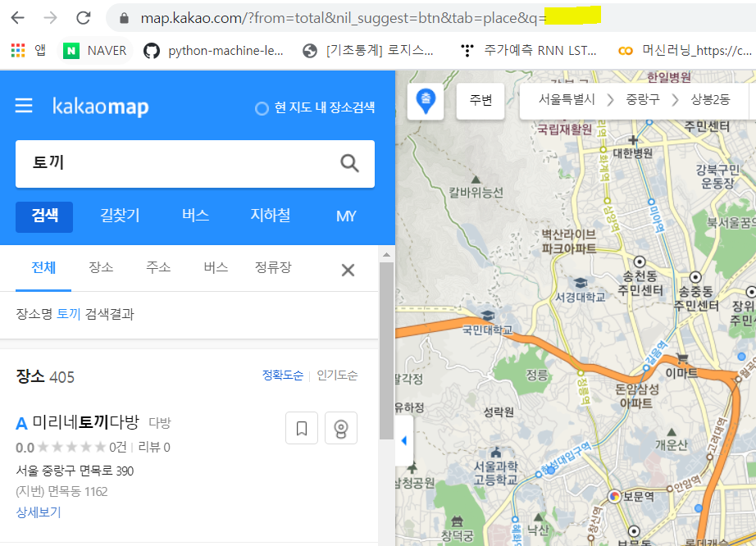756x546 pixels.
Task: Open the kakaomap hamburger menu
Action: coord(24,106)
